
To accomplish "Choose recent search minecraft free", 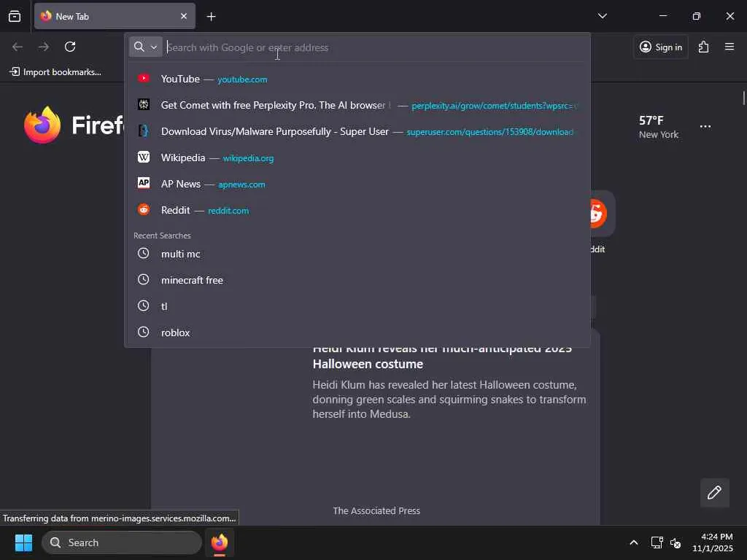I will coord(357,280).
